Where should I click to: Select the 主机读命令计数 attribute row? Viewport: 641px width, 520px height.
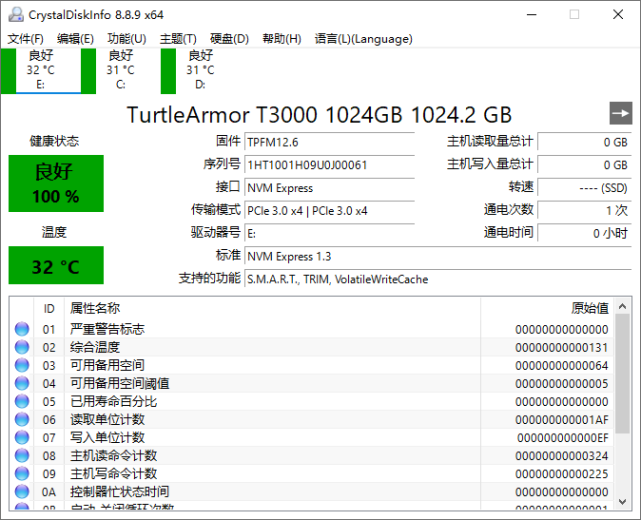tap(311, 455)
